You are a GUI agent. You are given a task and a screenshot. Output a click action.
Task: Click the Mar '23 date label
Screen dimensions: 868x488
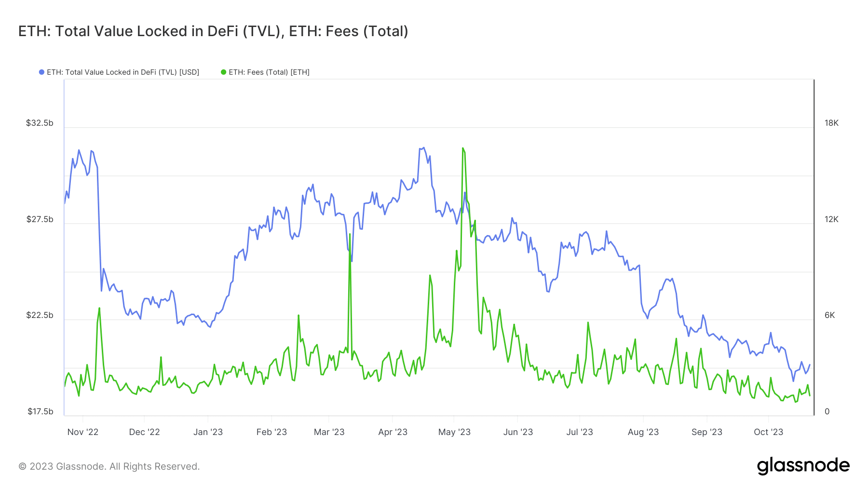[x=329, y=432]
